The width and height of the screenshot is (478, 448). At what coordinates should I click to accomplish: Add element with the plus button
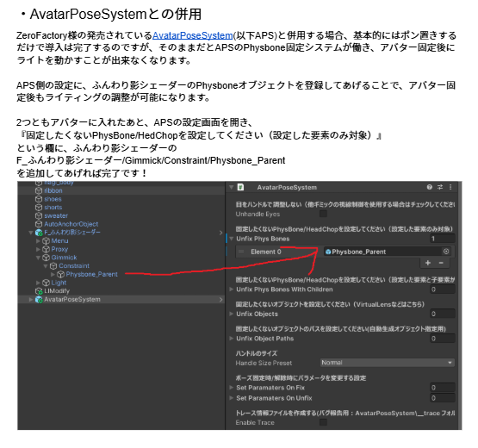(x=428, y=263)
